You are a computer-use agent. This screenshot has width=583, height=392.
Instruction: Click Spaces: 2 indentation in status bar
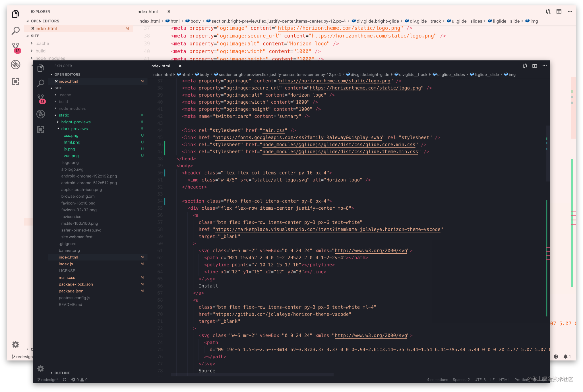[461, 380]
